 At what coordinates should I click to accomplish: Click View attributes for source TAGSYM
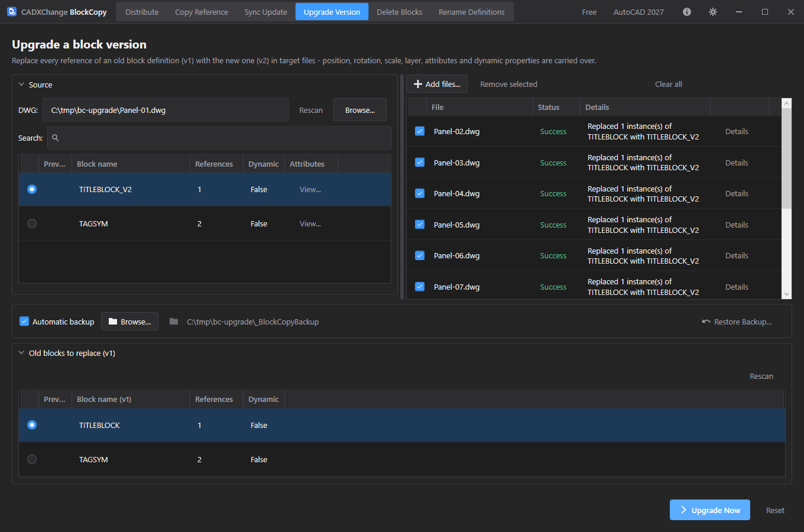click(x=310, y=223)
